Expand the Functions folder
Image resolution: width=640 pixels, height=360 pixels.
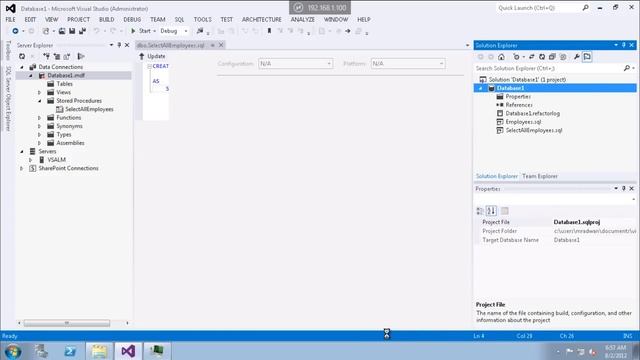(x=40, y=118)
